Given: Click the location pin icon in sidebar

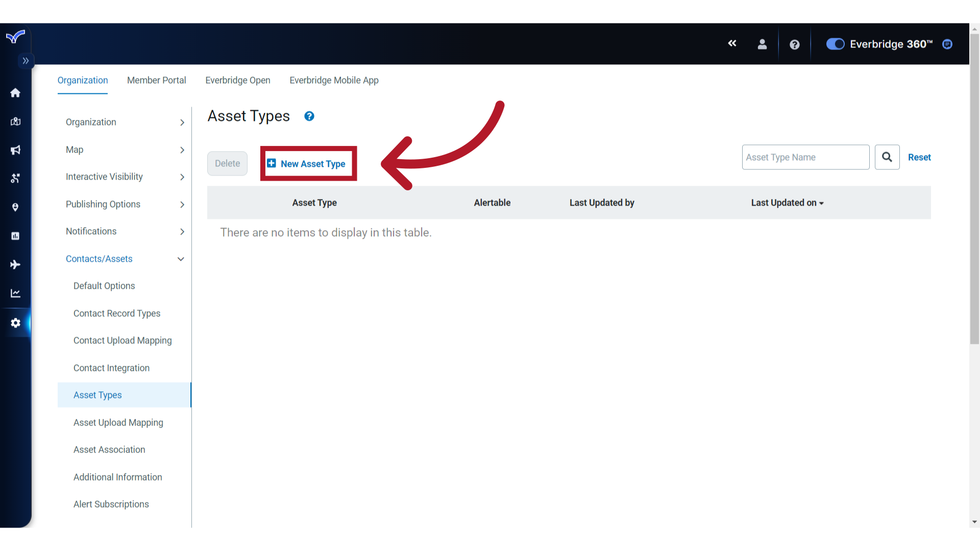Looking at the screenshot, I should [x=15, y=207].
